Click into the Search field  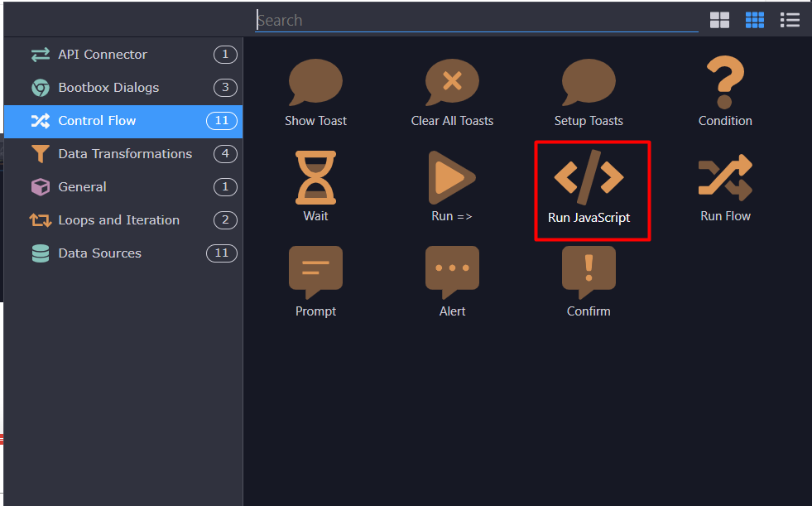coord(477,20)
